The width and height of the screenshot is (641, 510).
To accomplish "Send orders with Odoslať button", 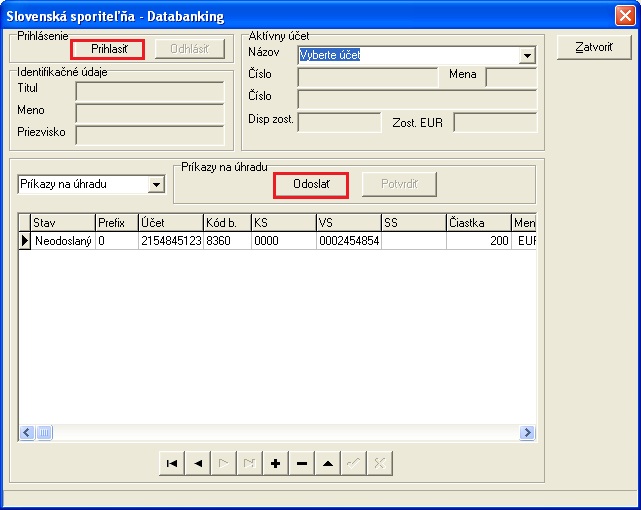I will point(311,185).
